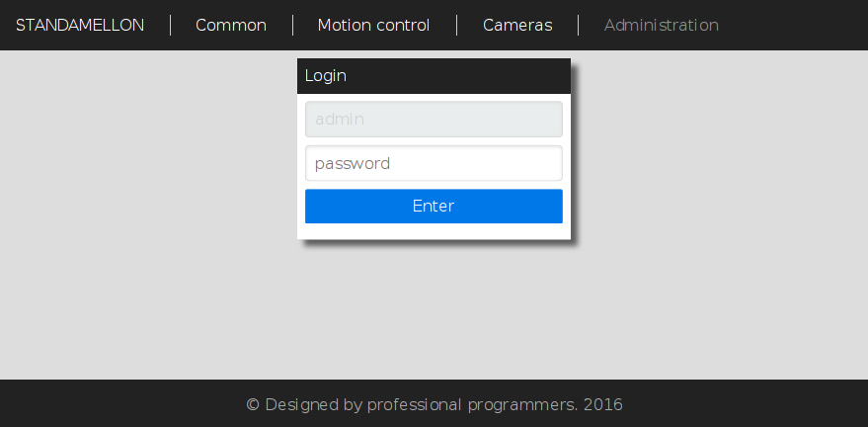Click the grayed Administration nav entry
This screenshot has height=427, width=868.
(x=661, y=25)
